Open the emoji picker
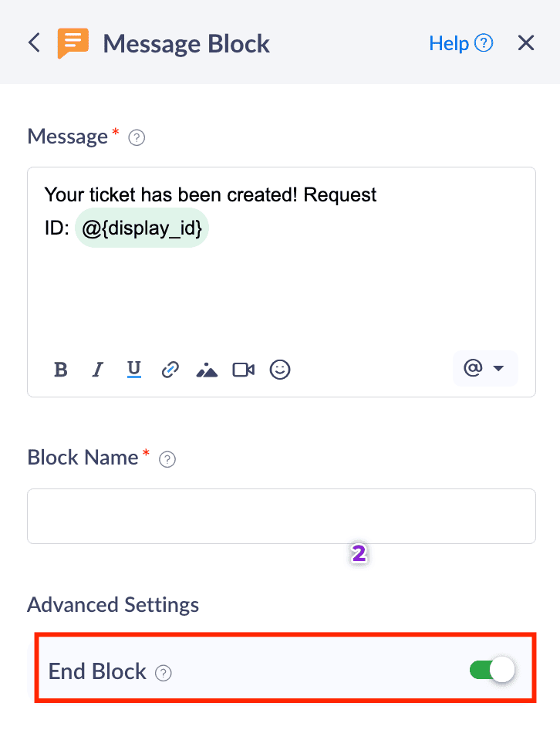Image resolution: width=560 pixels, height=730 pixels. (x=280, y=370)
